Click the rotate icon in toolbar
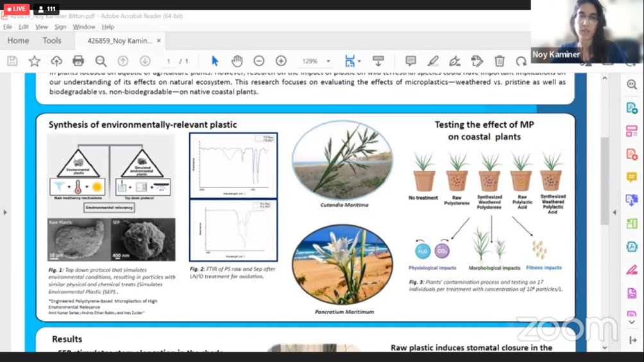 coord(521,61)
